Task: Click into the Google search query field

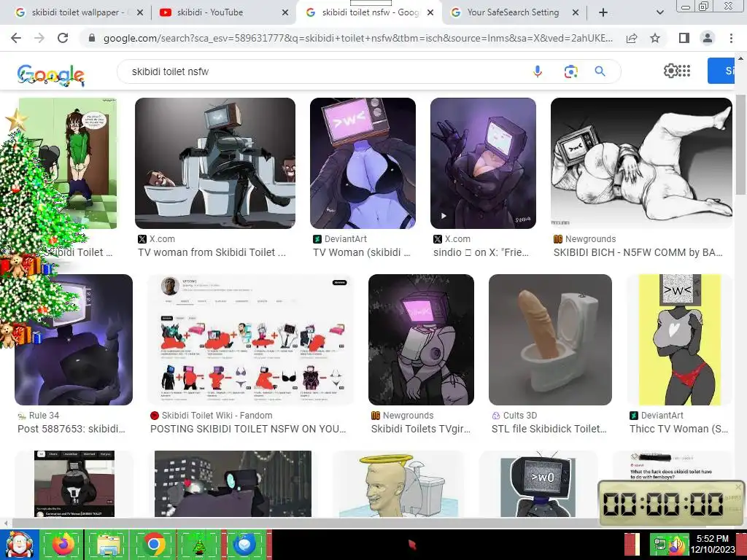Action: pyautogui.click(x=324, y=71)
